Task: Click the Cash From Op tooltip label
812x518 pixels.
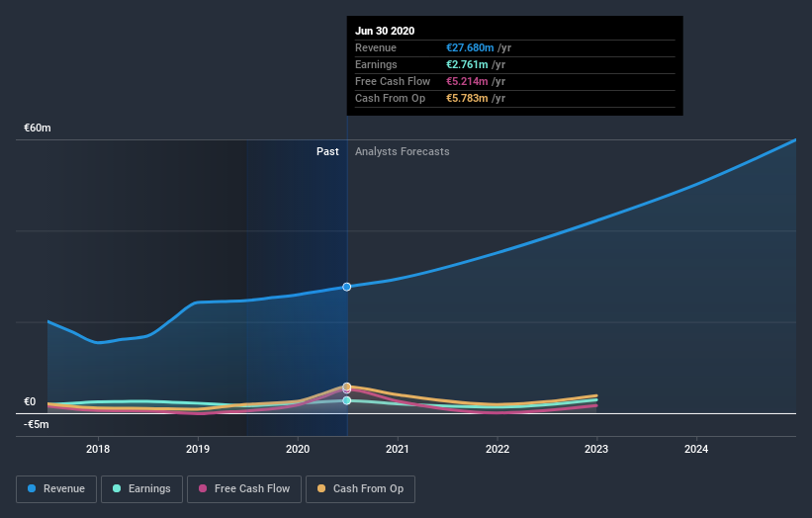Action: [390, 98]
